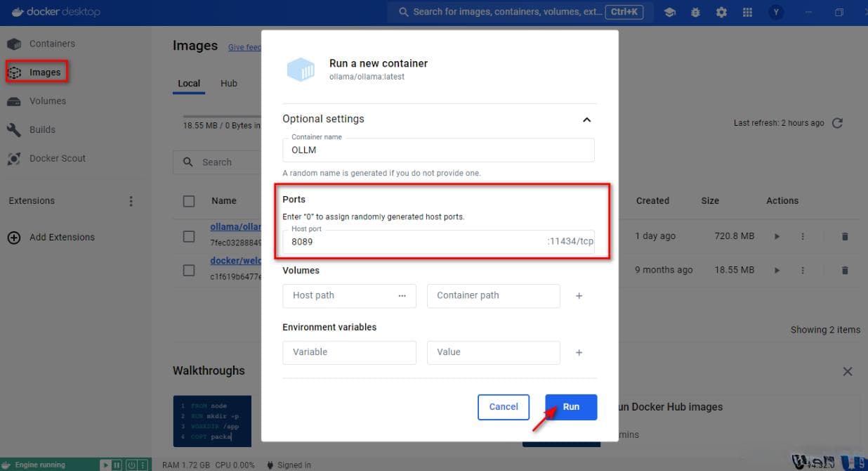Collapse the Optional settings section
Image resolution: width=868 pixels, height=471 pixels.
pos(586,120)
